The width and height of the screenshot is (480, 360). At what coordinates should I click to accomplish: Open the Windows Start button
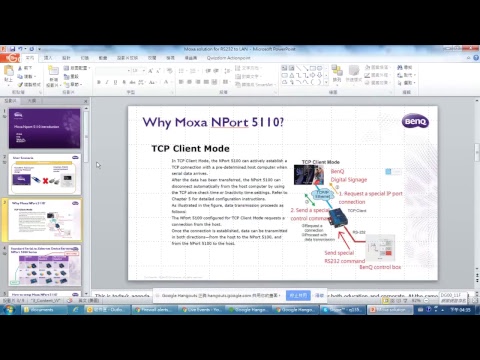9,310
